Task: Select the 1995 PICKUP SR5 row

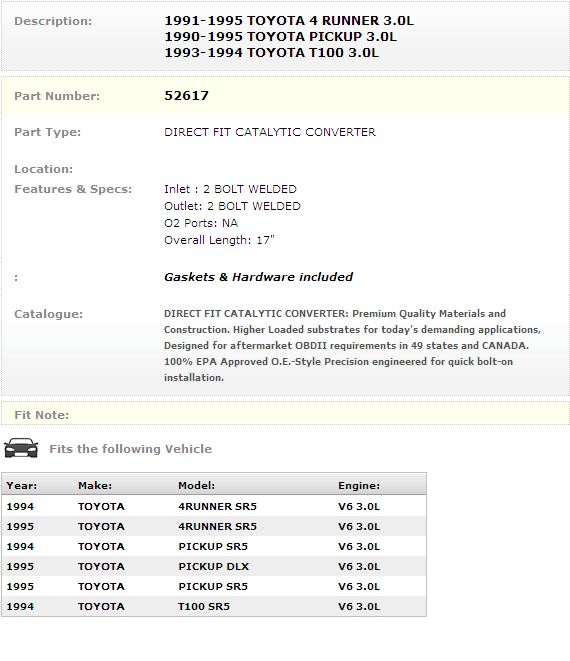Action: point(214,586)
